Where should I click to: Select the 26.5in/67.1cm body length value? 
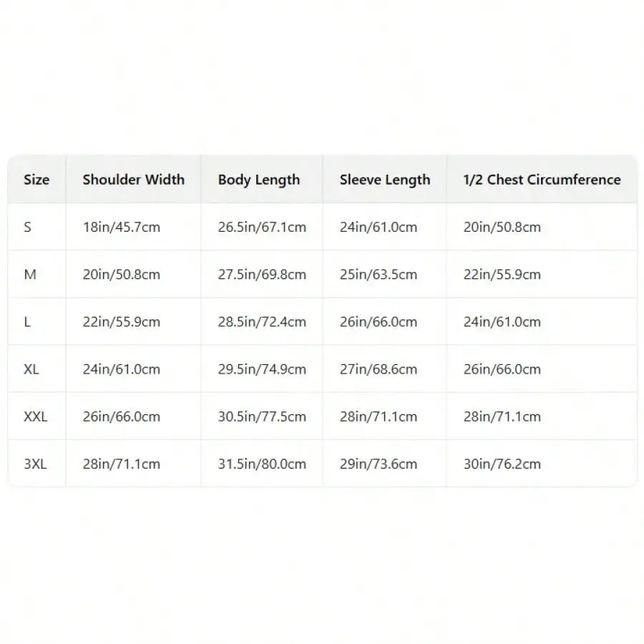tap(262, 227)
